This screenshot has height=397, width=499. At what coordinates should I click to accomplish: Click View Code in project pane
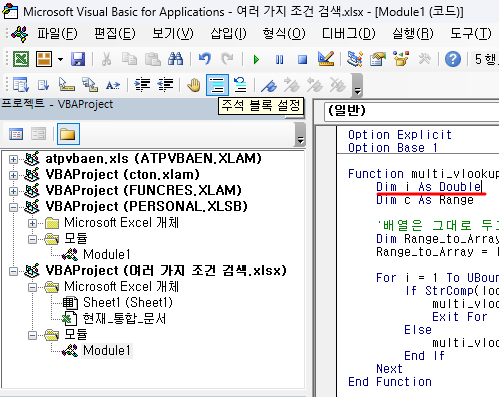pyautogui.click(x=16, y=134)
